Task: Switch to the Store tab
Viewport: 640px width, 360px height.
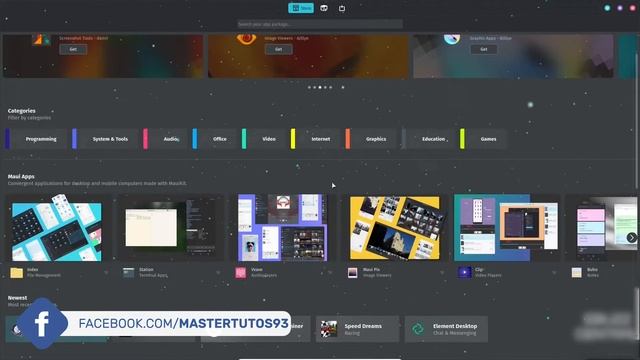Action: click(301, 8)
